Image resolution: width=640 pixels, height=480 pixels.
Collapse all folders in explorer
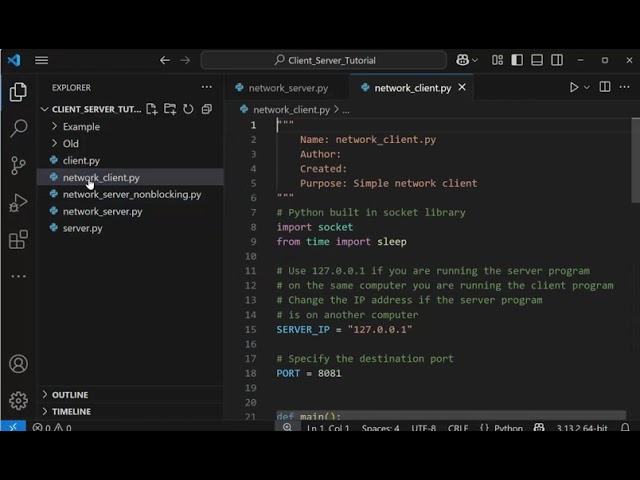[207, 109]
